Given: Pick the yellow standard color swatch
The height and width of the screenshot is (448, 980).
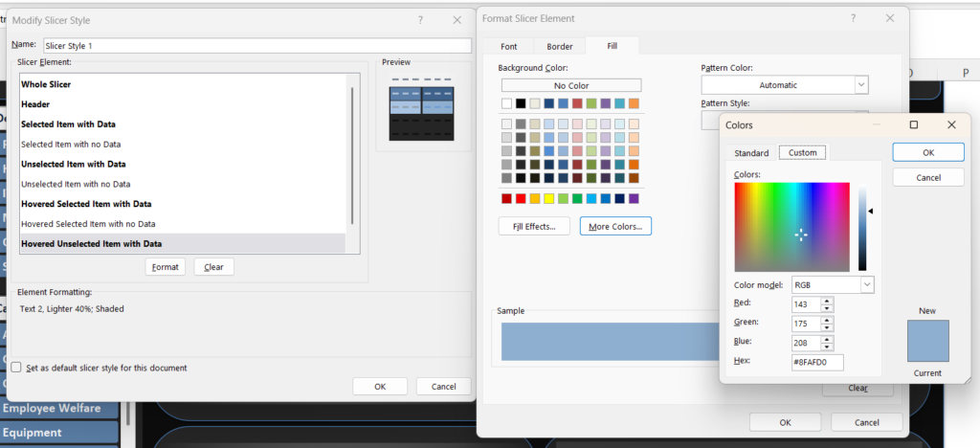Looking at the screenshot, I should (x=548, y=199).
